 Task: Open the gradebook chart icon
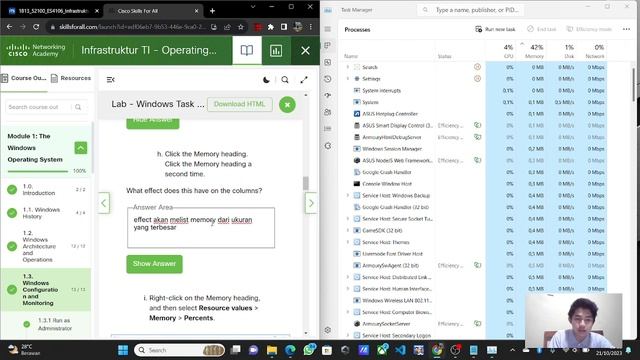tap(276, 51)
